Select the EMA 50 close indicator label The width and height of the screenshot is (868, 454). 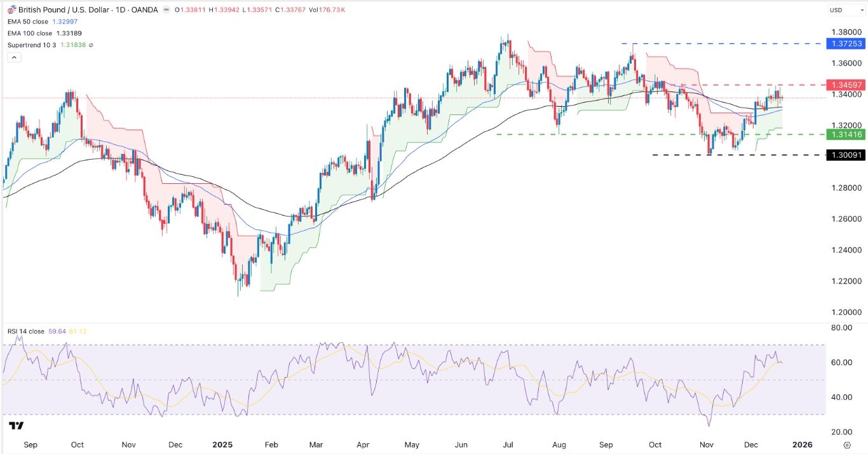coord(32,22)
